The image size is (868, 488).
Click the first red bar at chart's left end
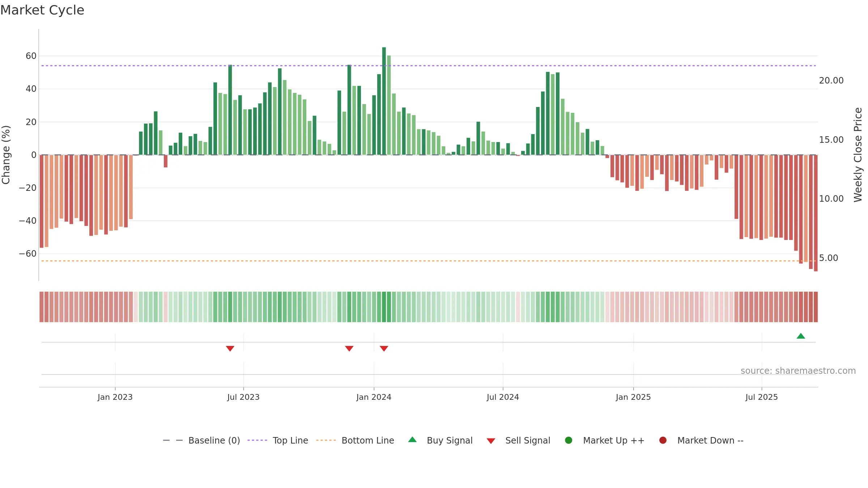click(x=42, y=201)
